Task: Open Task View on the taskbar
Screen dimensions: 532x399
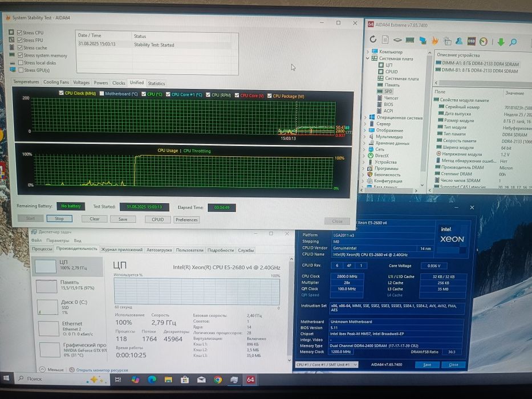Action: pyautogui.click(x=117, y=379)
